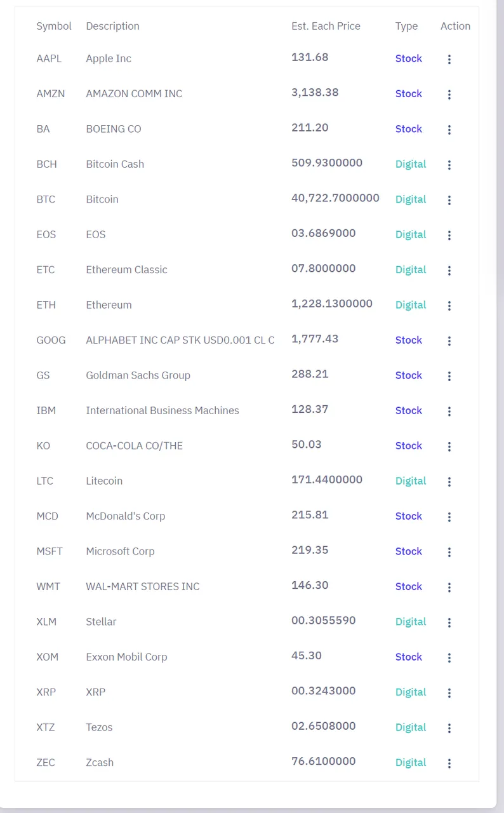
Task: Click the Type column header
Action: [406, 26]
